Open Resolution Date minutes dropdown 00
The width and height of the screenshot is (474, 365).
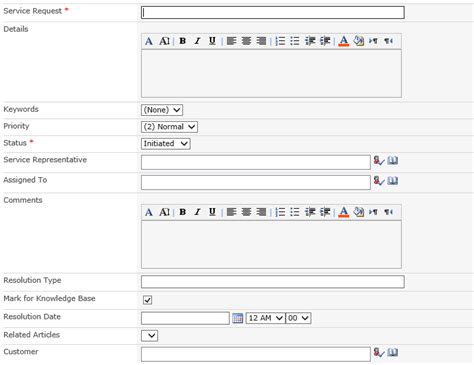[298, 318]
